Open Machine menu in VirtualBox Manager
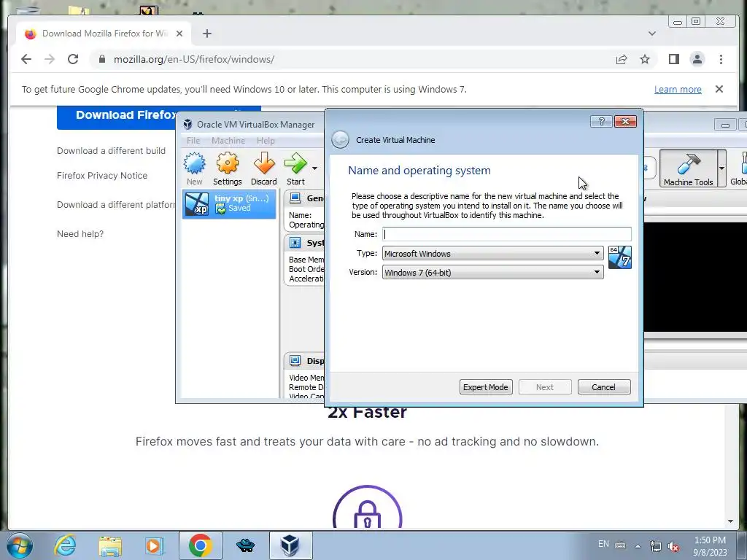 click(228, 141)
